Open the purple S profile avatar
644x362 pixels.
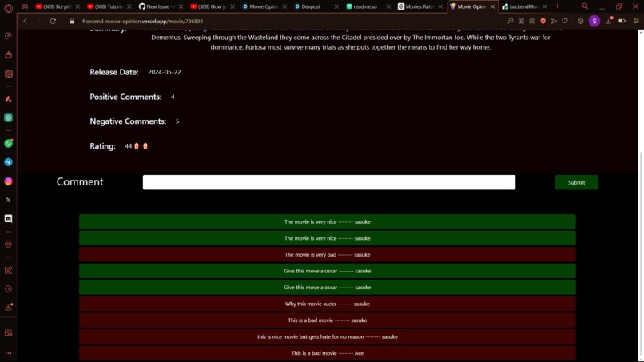(x=594, y=21)
